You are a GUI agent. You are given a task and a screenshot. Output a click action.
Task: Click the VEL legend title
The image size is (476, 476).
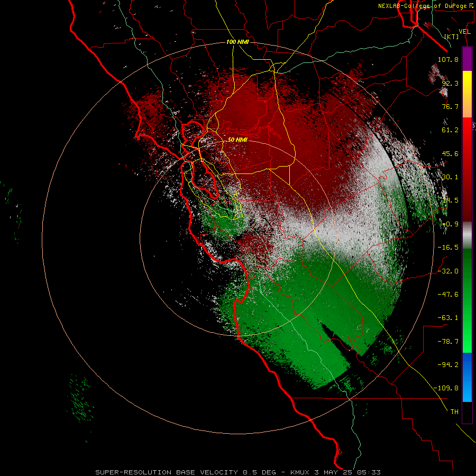[x=464, y=32]
